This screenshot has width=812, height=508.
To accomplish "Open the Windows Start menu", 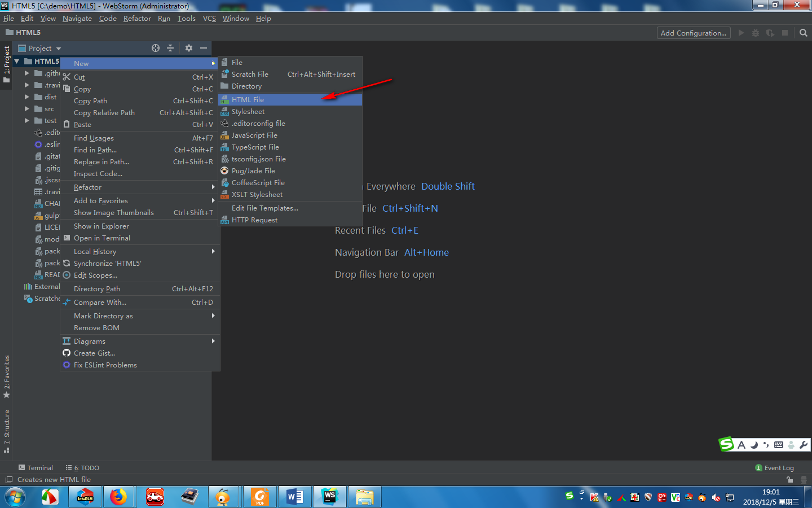I will click(x=15, y=497).
